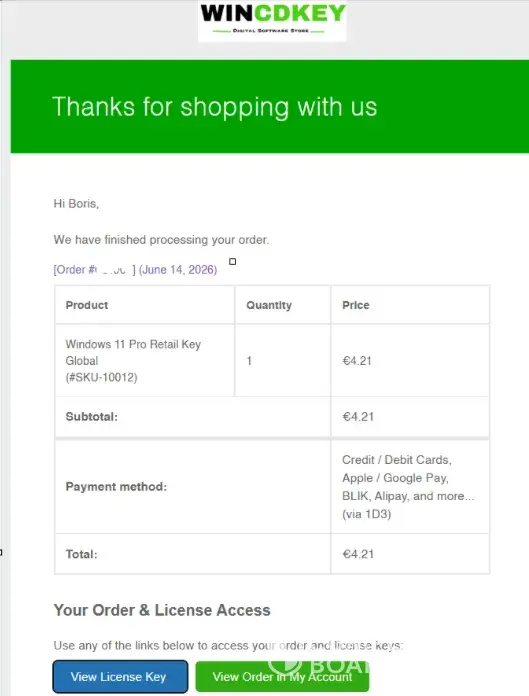Open the Order number date link
The width and height of the screenshot is (529, 696).
(135, 270)
